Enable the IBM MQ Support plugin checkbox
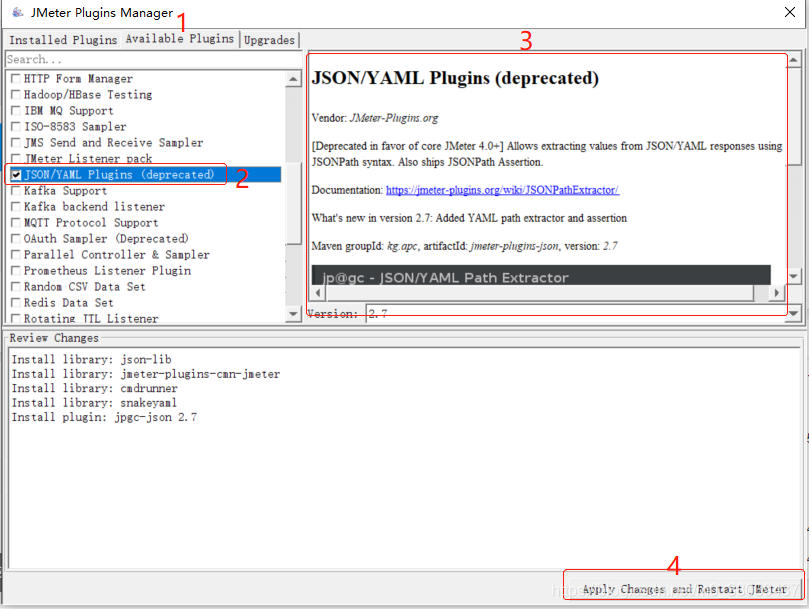 pyautogui.click(x=16, y=110)
